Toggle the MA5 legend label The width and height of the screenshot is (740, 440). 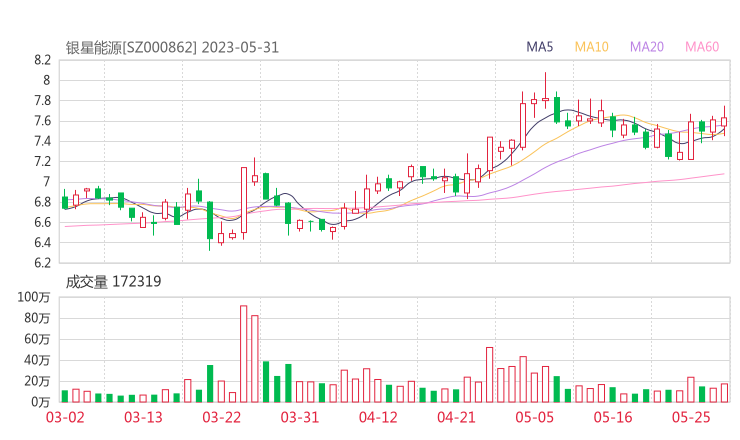click(x=540, y=47)
